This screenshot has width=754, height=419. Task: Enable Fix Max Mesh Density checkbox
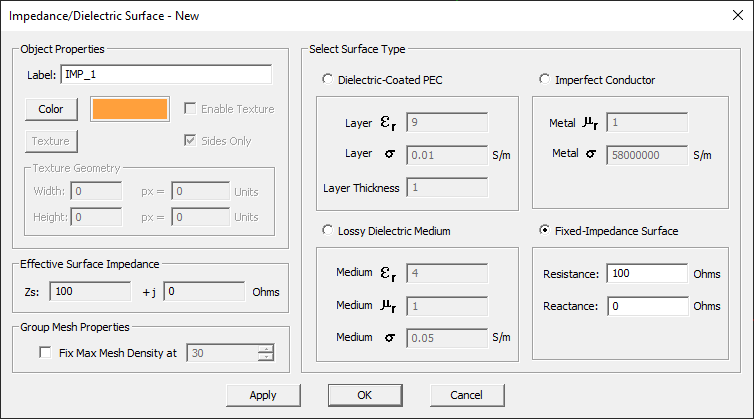[44, 353]
